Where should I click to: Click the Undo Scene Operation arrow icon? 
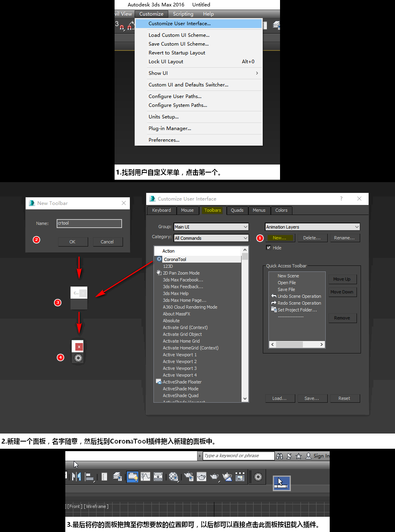274,296
